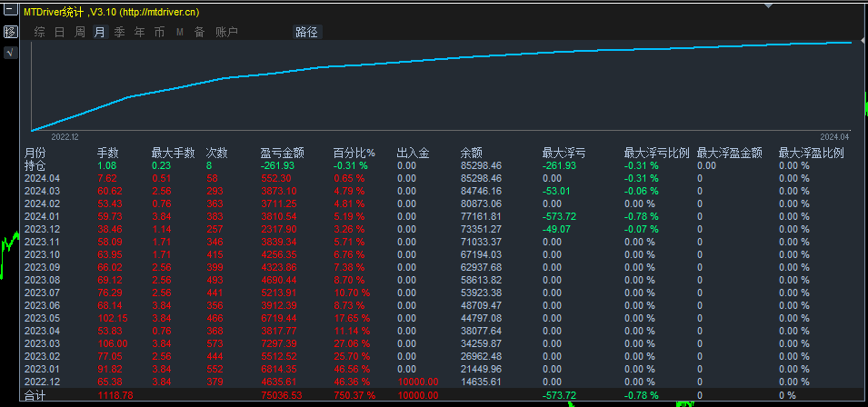Click the 月份 column header
This screenshot has height=407, width=868.
[x=35, y=154]
